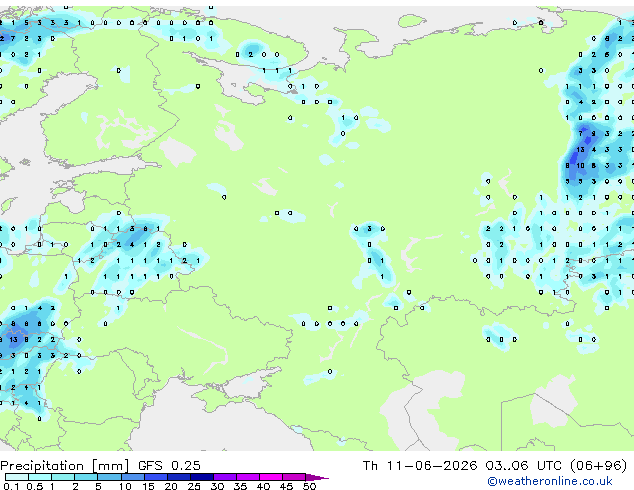Image resolution: width=634 pixels, height=490 pixels.
Task: Select the 20–25 mm legend color box
Action: 179,477
